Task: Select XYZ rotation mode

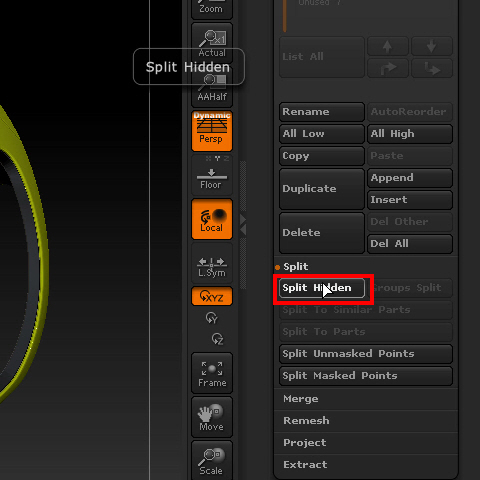Action: click(x=212, y=296)
